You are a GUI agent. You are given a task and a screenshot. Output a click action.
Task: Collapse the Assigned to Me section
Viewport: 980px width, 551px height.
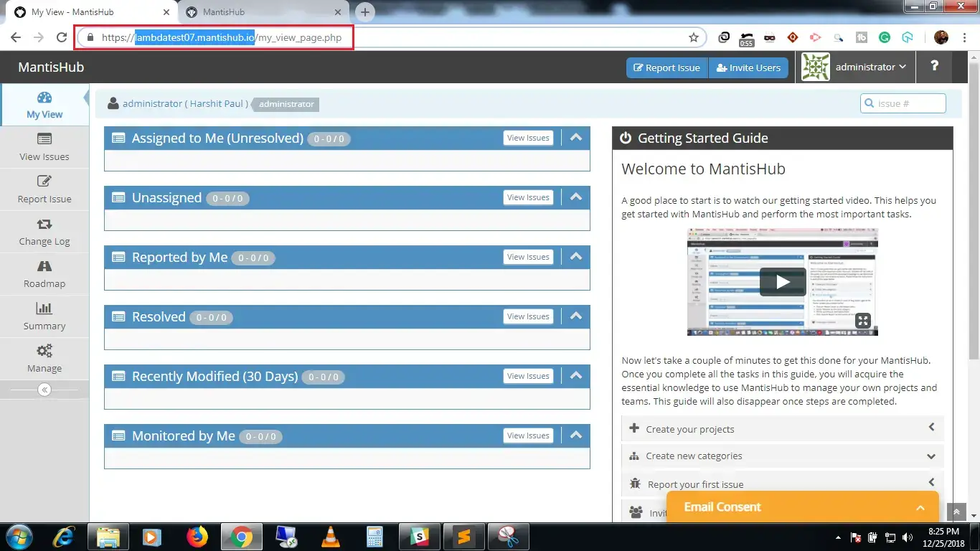[575, 138]
